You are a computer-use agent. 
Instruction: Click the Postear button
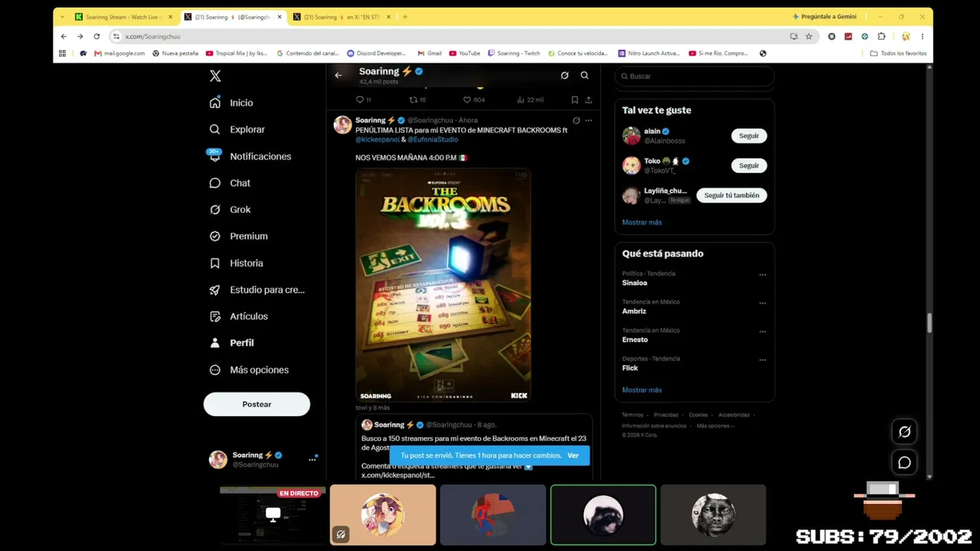[256, 404]
